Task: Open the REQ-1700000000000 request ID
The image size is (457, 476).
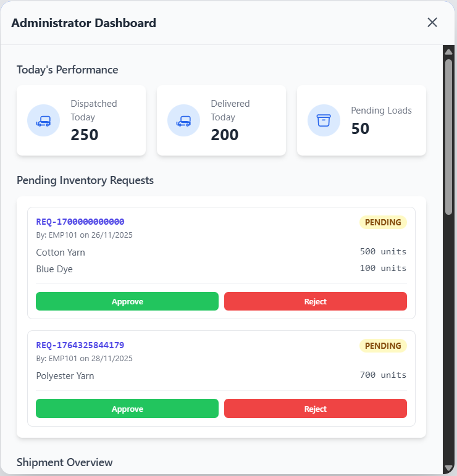Action: (x=80, y=222)
